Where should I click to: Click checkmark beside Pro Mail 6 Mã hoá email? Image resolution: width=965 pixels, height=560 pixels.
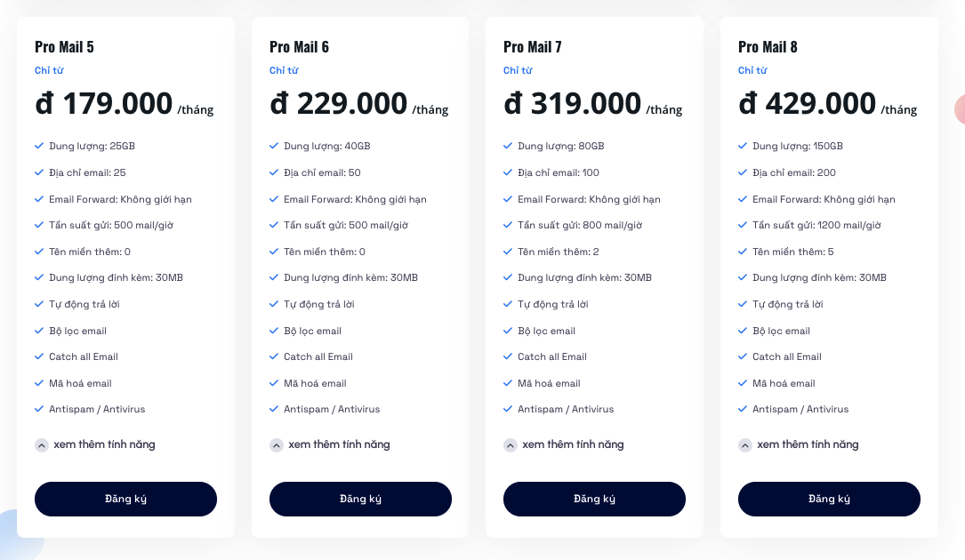click(274, 383)
